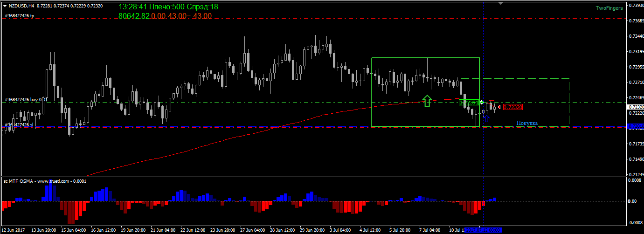Click the blue 0.72010 price scale tag
Viewport: 644px width, 234px height.
coord(635,126)
